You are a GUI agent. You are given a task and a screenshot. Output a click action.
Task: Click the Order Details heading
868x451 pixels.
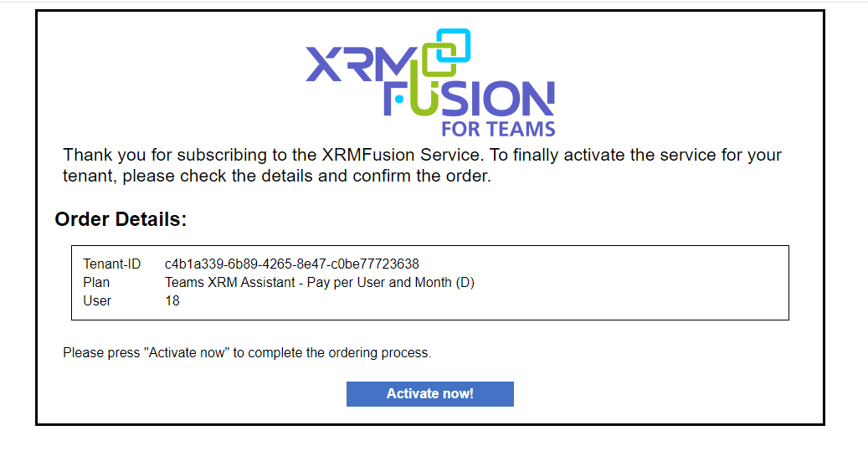121,219
